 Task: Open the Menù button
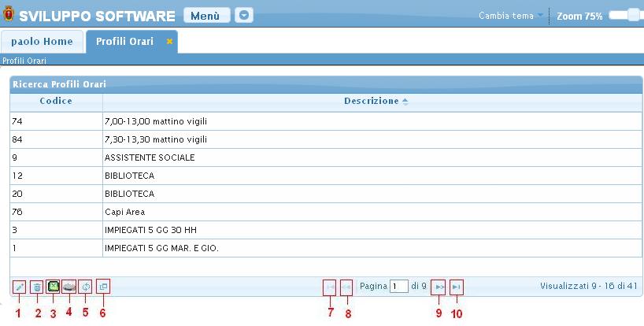coord(206,16)
